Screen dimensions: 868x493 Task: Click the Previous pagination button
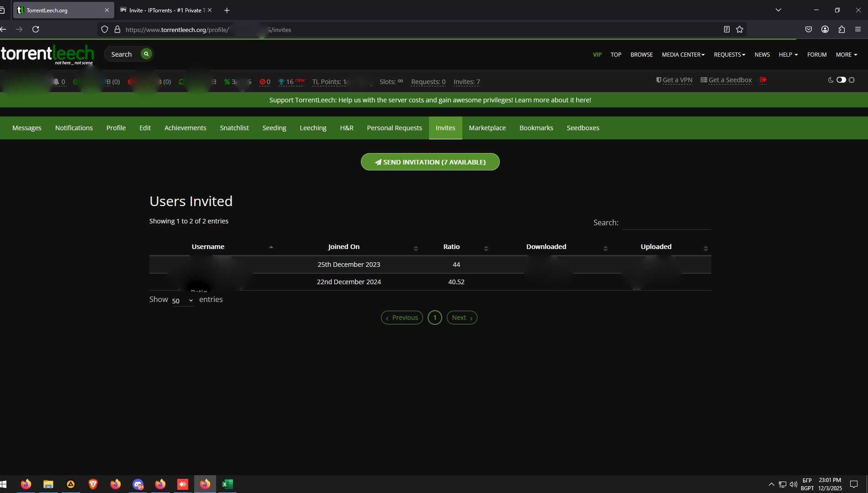(402, 318)
